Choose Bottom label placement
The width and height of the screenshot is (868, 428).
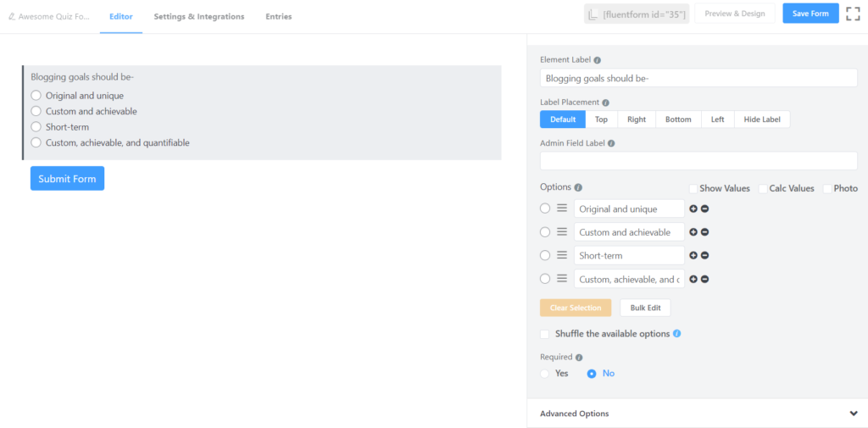(x=678, y=119)
